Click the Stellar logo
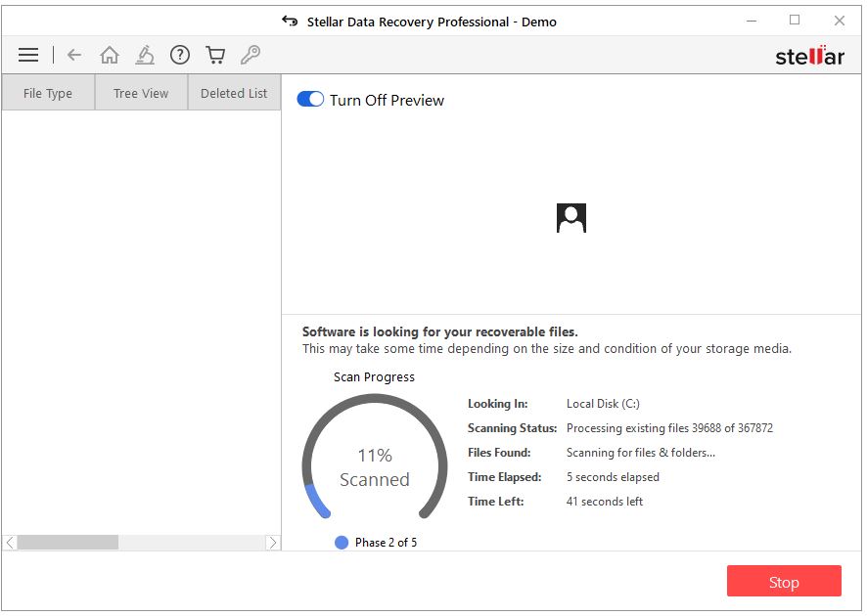 point(809,56)
